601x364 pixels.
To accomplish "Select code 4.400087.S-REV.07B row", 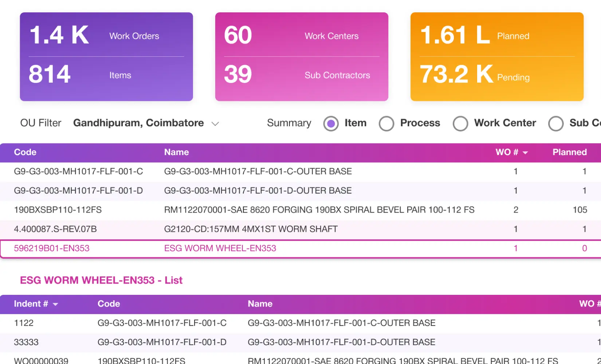I will (300, 229).
